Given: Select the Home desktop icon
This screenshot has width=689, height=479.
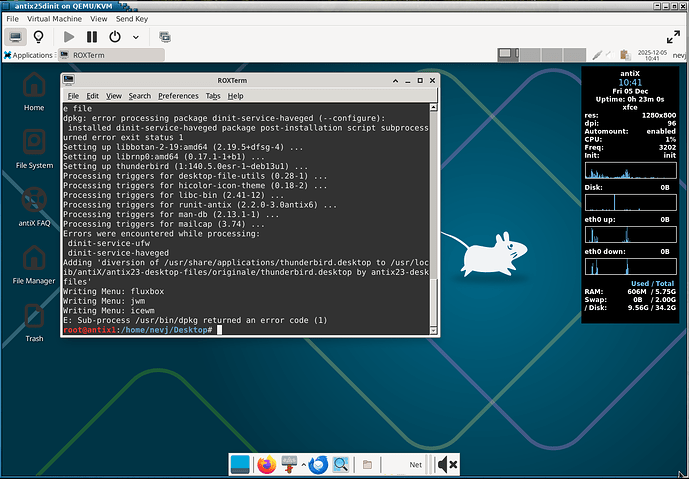Looking at the screenshot, I should coord(34,92).
